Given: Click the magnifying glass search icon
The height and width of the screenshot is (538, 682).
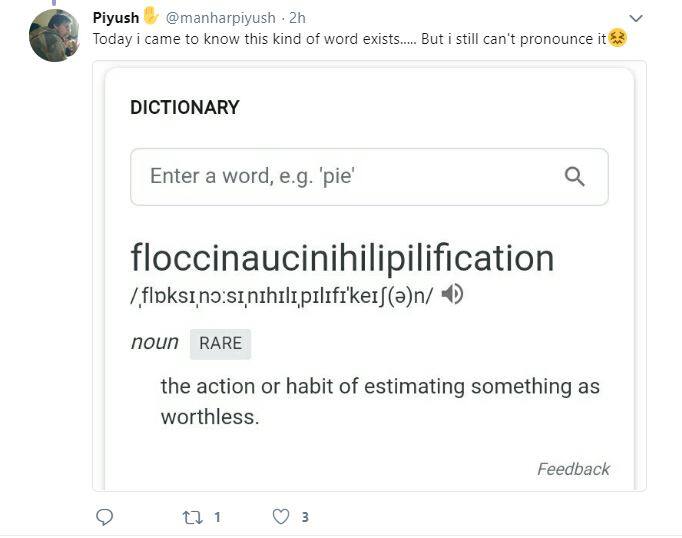Looking at the screenshot, I should pyautogui.click(x=574, y=177).
